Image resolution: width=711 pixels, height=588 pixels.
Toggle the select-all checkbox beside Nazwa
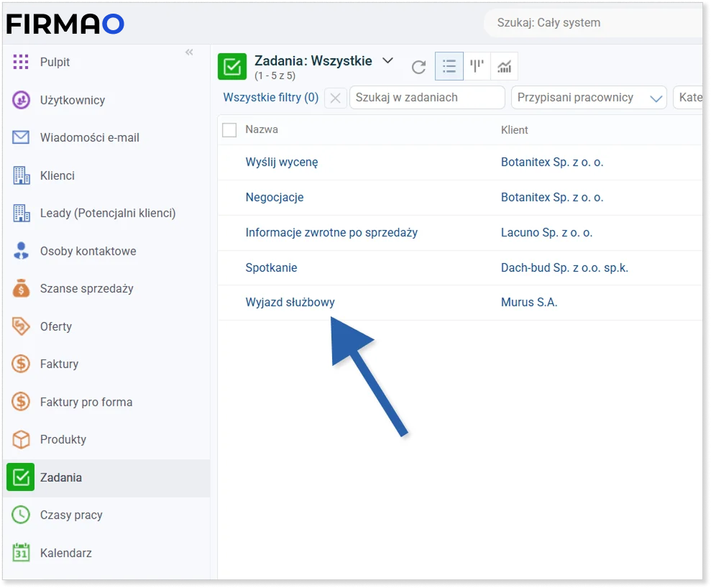[229, 130]
